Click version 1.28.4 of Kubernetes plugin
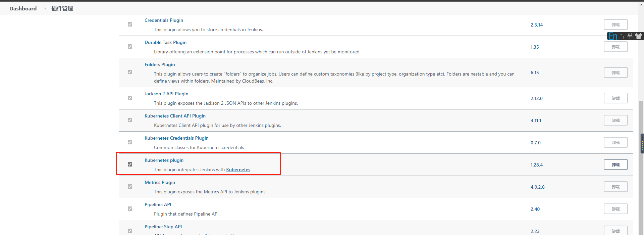Screen dimensions: 644x235 [536, 165]
